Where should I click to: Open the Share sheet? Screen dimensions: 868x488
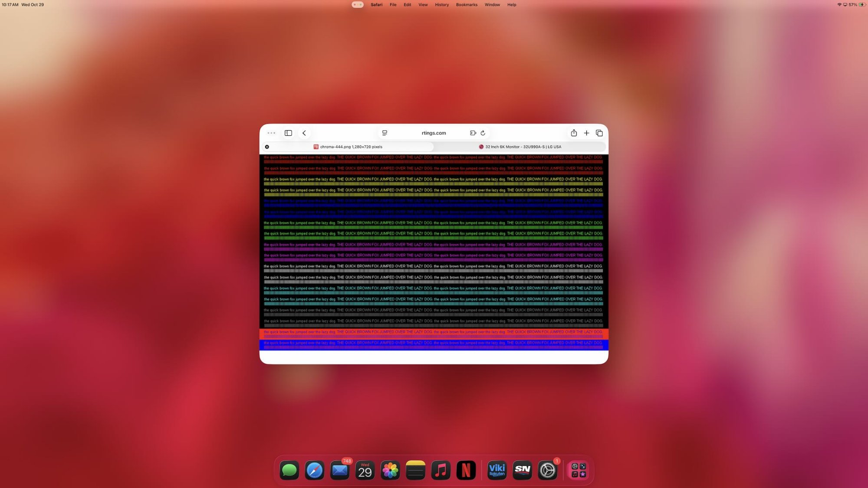coord(574,133)
